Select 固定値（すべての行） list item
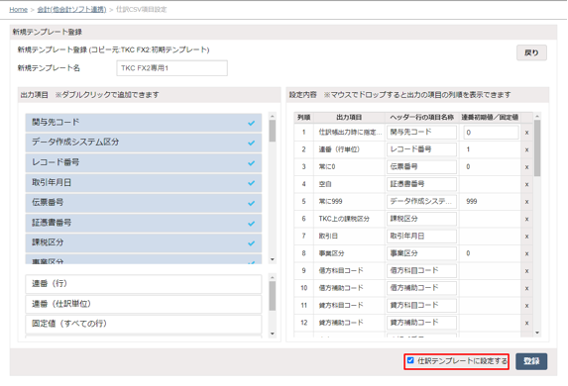Image resolution: width=568 pixels, height=386 pixels. tap(143, 324)
